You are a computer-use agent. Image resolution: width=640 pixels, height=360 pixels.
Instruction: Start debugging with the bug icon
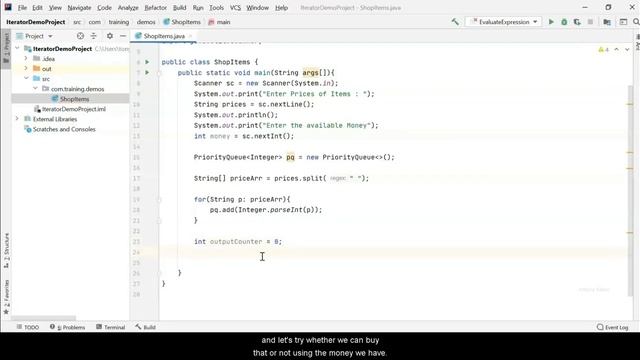pos(564,22)
